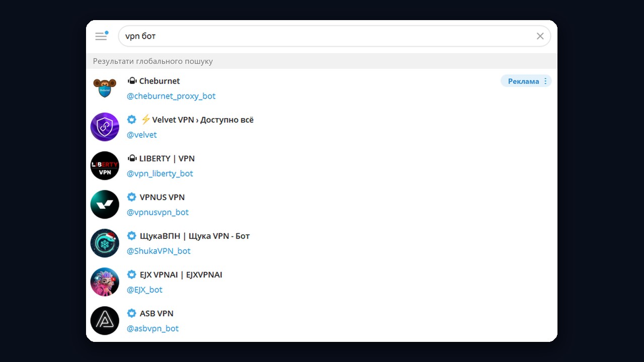Open the Реклама ad options button
This screenshot has width=644, height=362.
526,81
